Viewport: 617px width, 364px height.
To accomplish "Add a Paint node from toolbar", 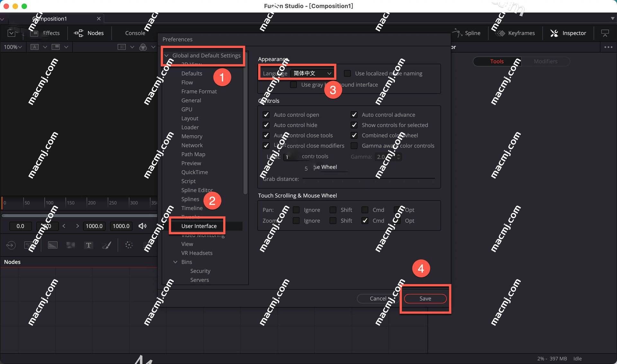I will (106, 245).
